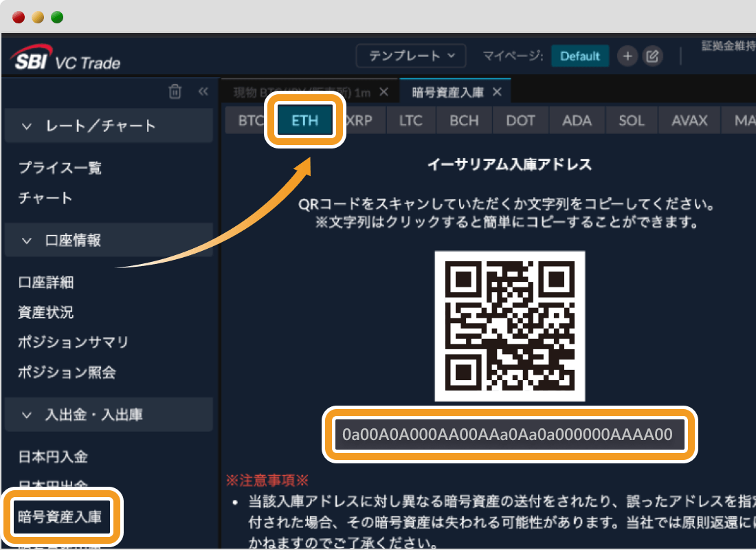The image size is (756, 550).
Task: Click the SBI VC Trade logo
Action: tap(65, 58)
